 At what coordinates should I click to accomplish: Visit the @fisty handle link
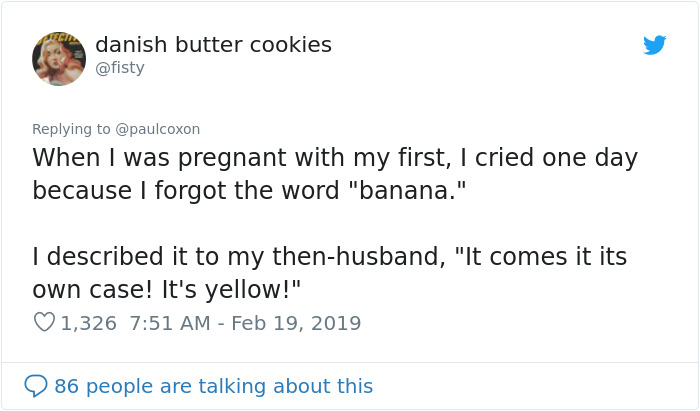[120, 68]
